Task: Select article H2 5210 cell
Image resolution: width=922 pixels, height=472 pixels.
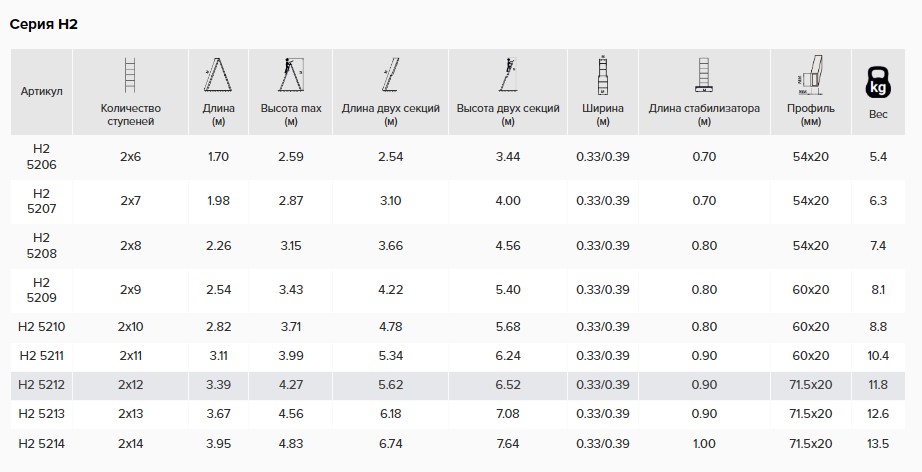Action: click(42, 327)
